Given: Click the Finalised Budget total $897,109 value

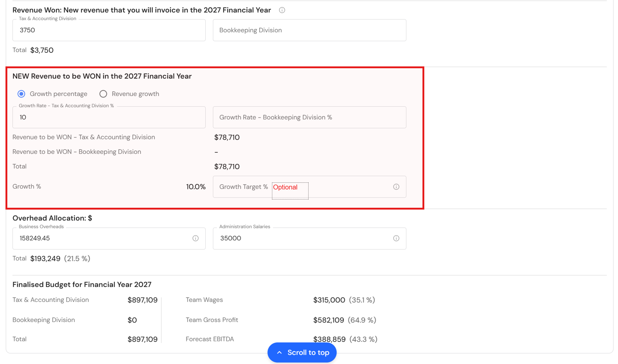Looking at the screenshot, I should click(x=143, y=339).
